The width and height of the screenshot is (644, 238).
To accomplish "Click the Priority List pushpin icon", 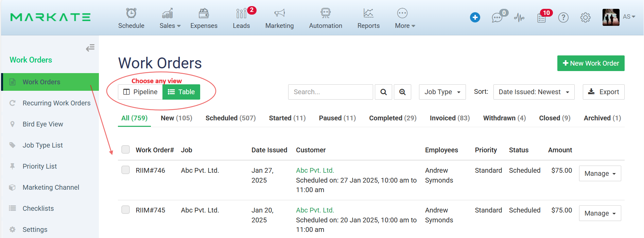I will [13, 166].
